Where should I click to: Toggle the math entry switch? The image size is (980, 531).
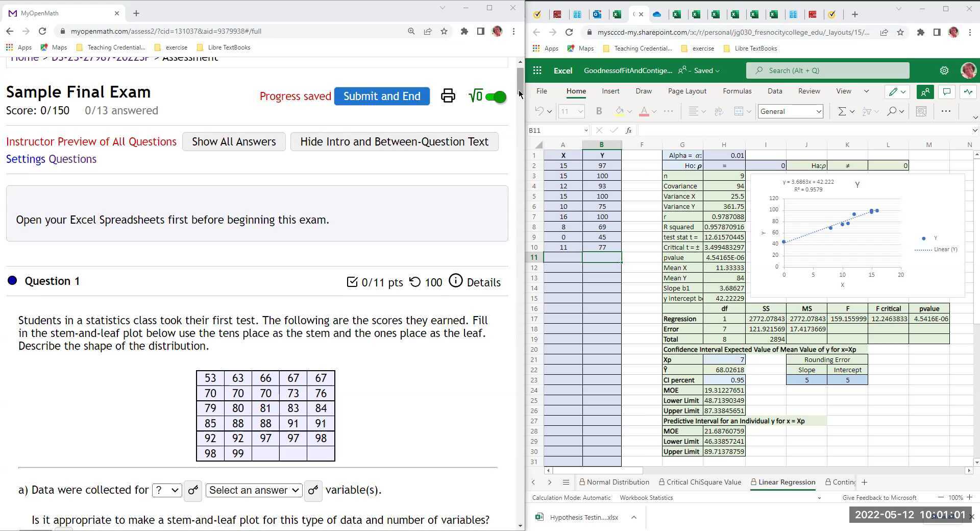[x=495, y=96]
